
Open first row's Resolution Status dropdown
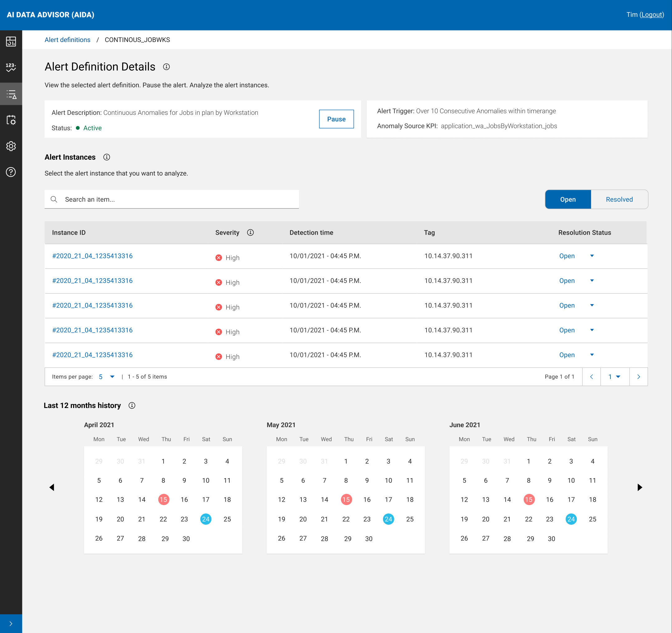pyautogui.click(x=592, y=256)
